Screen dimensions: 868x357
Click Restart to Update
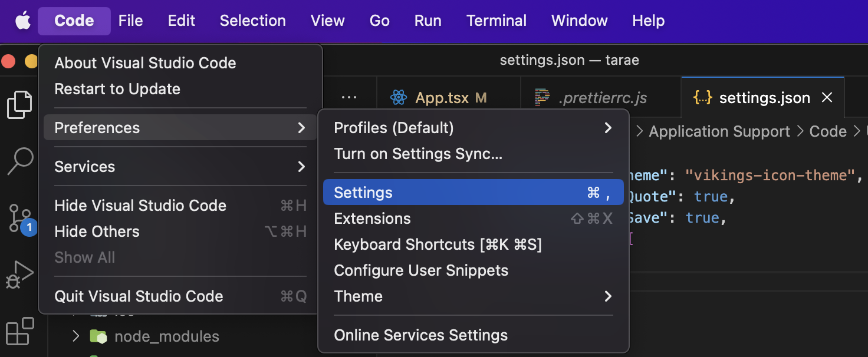117,89
